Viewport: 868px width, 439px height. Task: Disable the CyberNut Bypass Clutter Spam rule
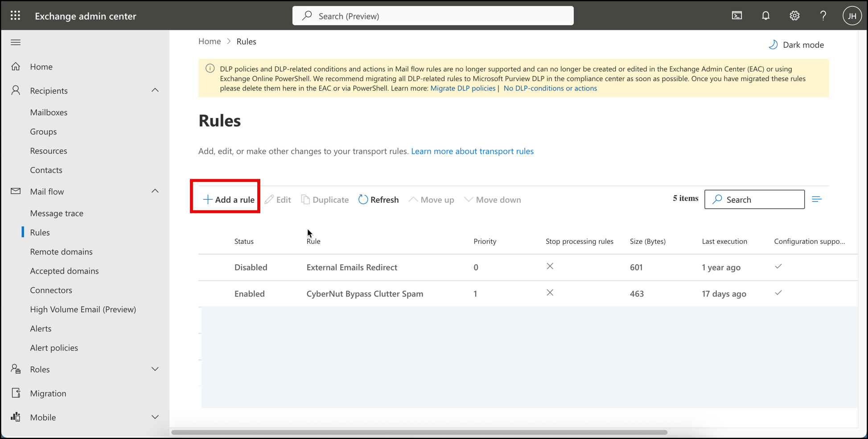tap(249, 294)
